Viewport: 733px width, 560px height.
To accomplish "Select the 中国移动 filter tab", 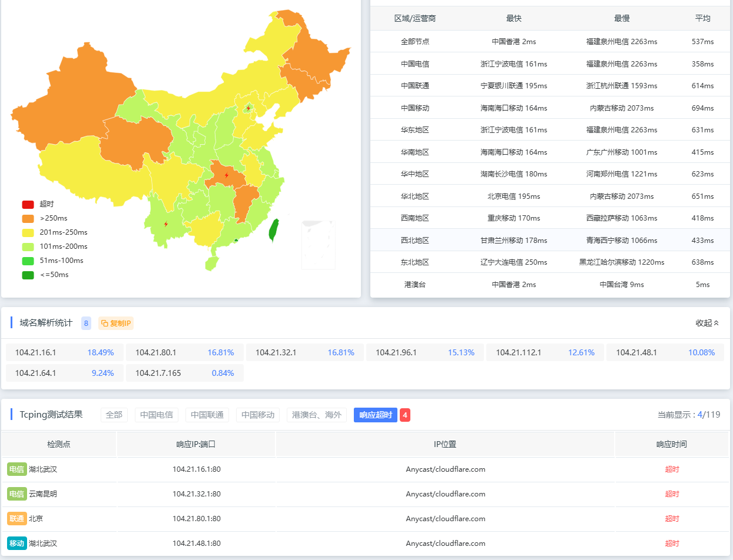I will point(258,415).
